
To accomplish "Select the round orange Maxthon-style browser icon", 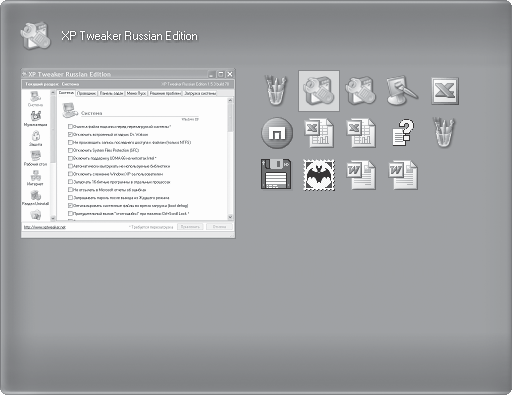I will pyautogui.click(x=277, y=133).
